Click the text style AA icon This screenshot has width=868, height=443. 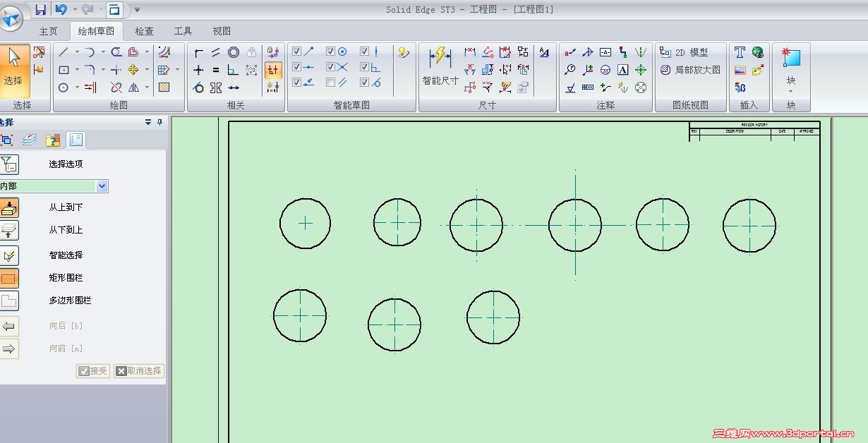tap(544, 51)
